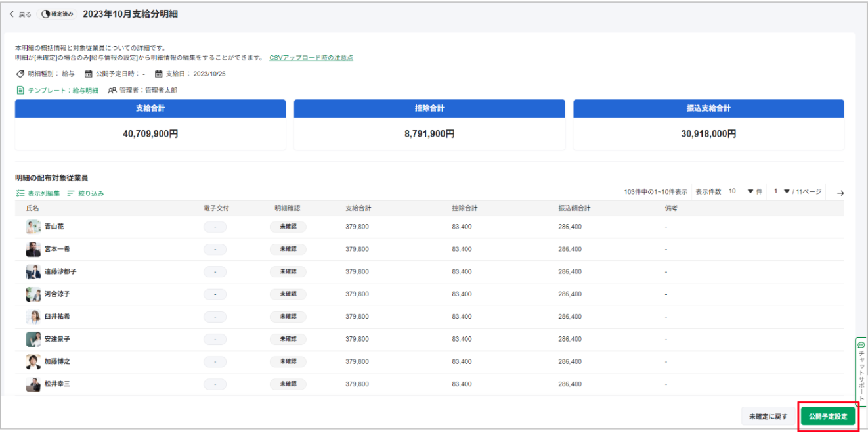Viewport: 868px width, 435px height.
Task: Click the 確定済み status badge in header
Action: coord(57,14)
